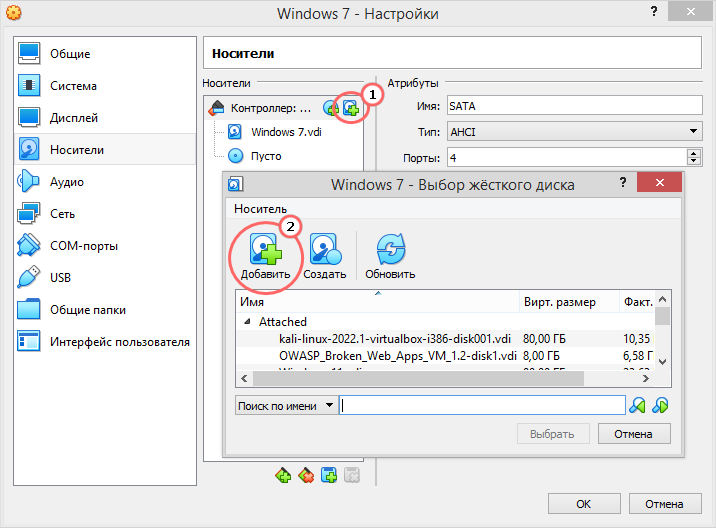
Task: Select Windows 7.vdi in storage tree
Action: tap(286, 132)
